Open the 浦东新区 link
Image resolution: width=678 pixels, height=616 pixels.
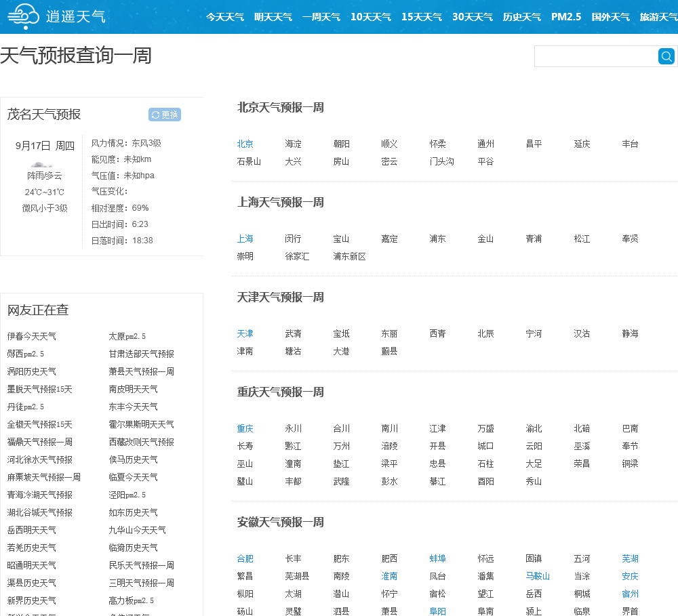pos(349,256)
